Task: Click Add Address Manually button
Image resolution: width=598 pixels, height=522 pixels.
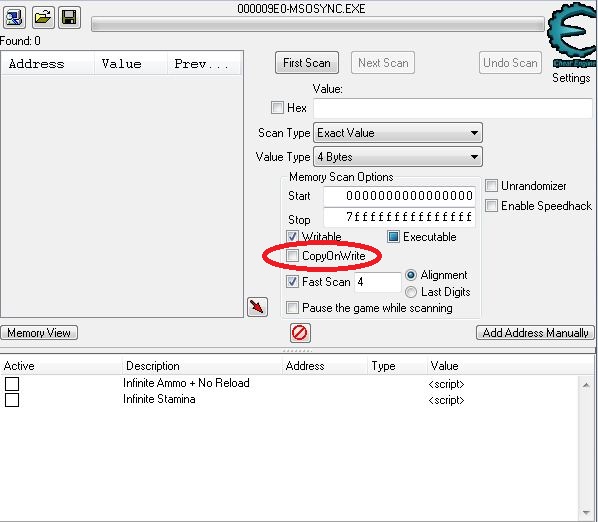Action: (x=535, y=333)
